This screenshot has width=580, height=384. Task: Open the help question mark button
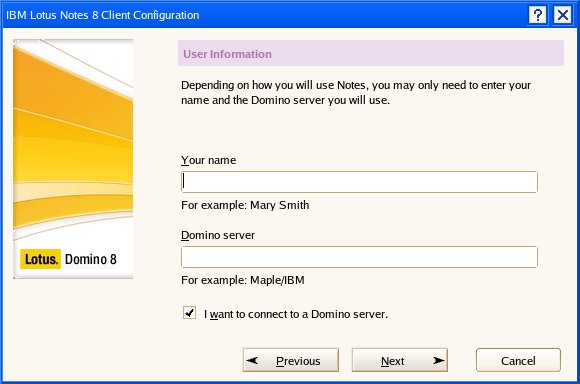point(537,16)
